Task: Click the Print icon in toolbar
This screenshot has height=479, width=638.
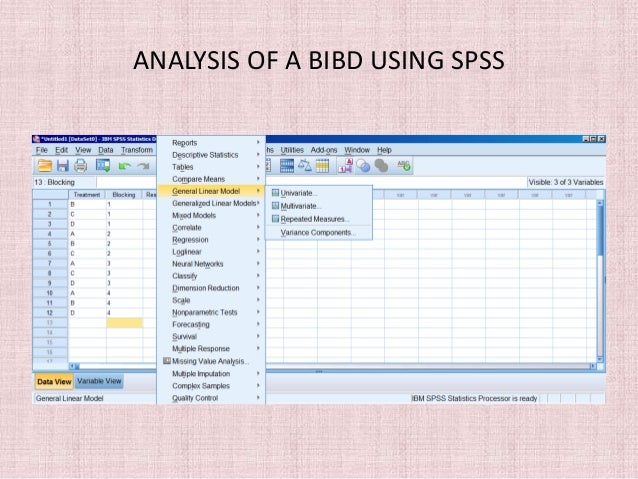Action: point(81,166)
